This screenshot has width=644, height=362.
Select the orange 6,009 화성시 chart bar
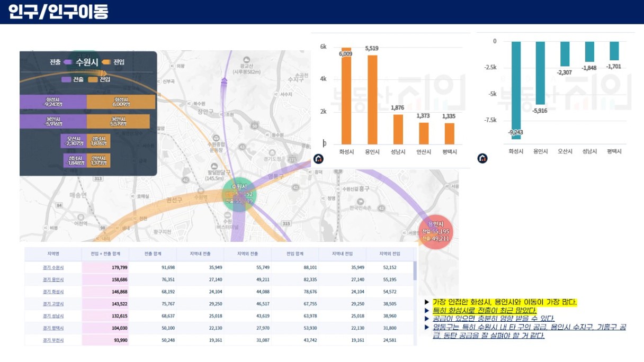click(x=346, y=96)
